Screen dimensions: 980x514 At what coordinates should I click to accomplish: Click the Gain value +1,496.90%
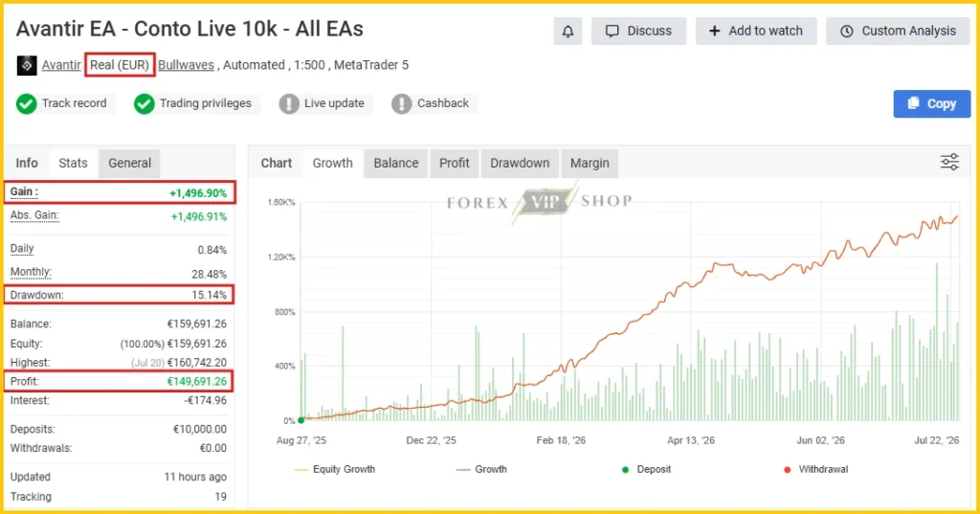point(198,194)
